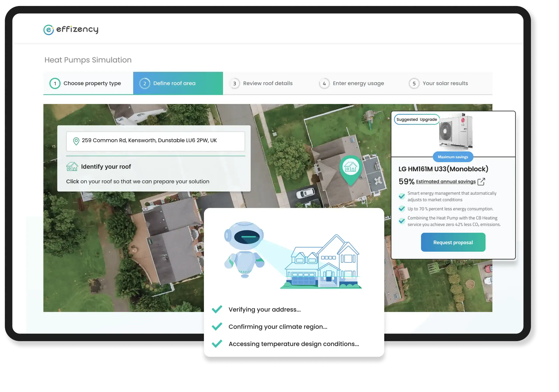
Task: Select the Define roof area step
Action: 178,83
